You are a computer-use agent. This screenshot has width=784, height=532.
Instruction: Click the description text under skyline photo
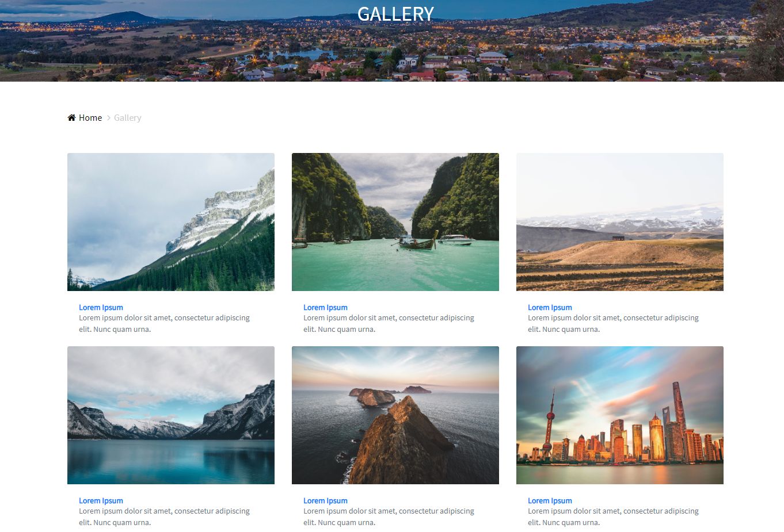tap(613, 517)
